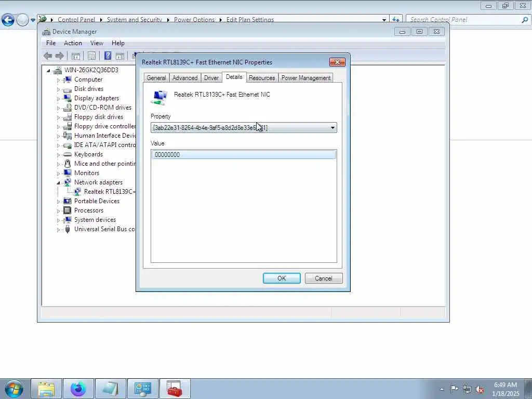Click the muted volume icon in system tray

click(x=480, y=389)
